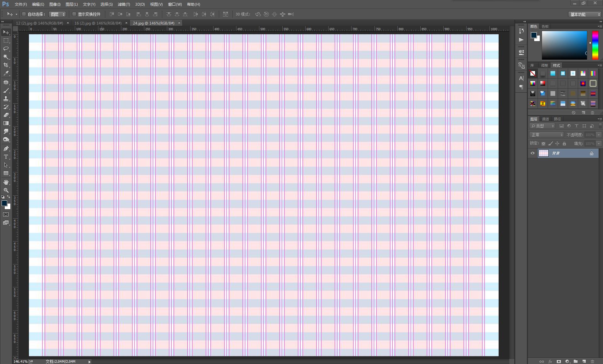Choose the Lasso tool
The image size is (603, 364).
pyautogui.click(x=6, y=49)
